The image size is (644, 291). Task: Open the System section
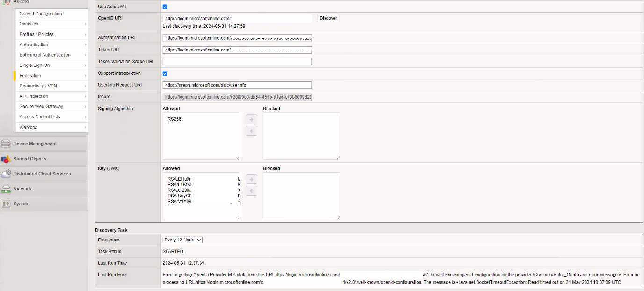tap(44, 204)
